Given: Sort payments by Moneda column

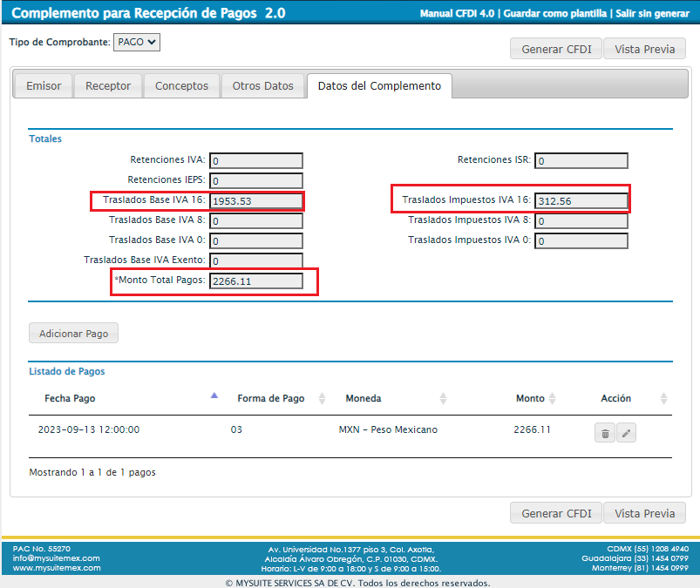Looking at the screenshot, I should 443,398.
